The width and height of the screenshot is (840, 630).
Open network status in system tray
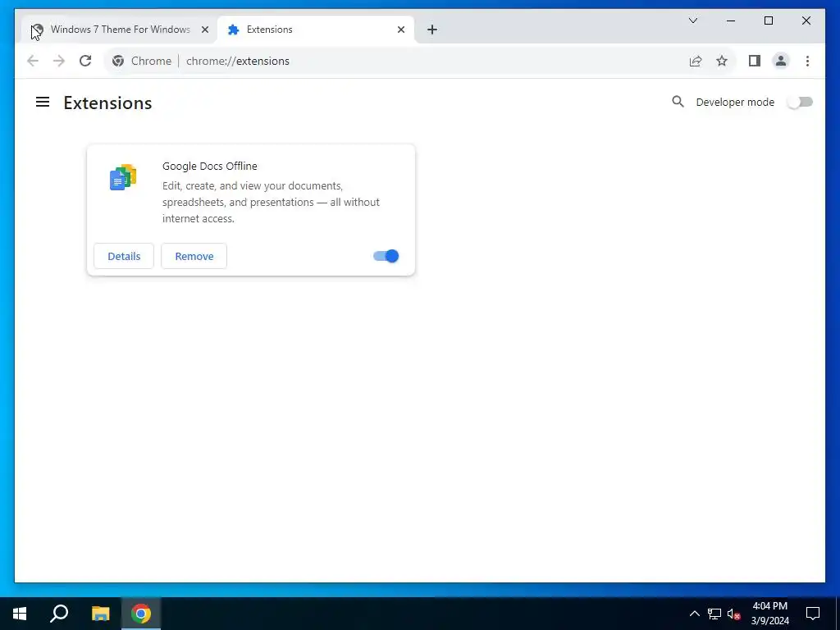coord(714,614)
